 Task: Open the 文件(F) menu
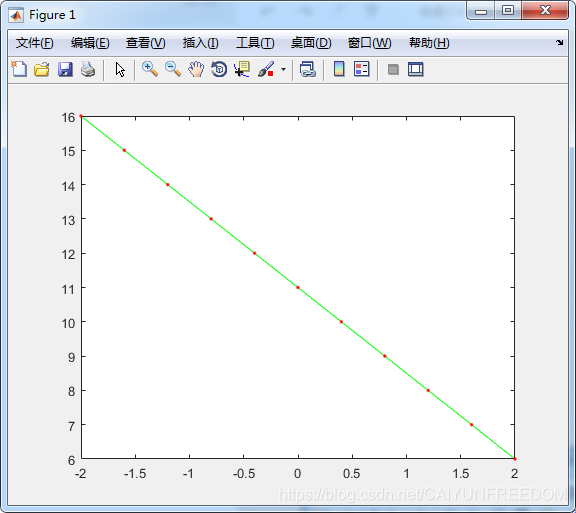(x=35, y=43)
